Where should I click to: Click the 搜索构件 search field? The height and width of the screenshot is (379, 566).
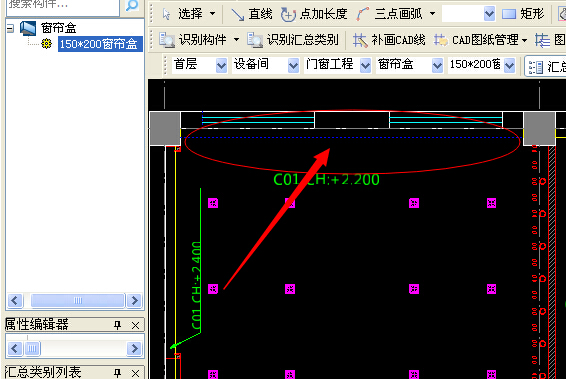coord(63,5)
